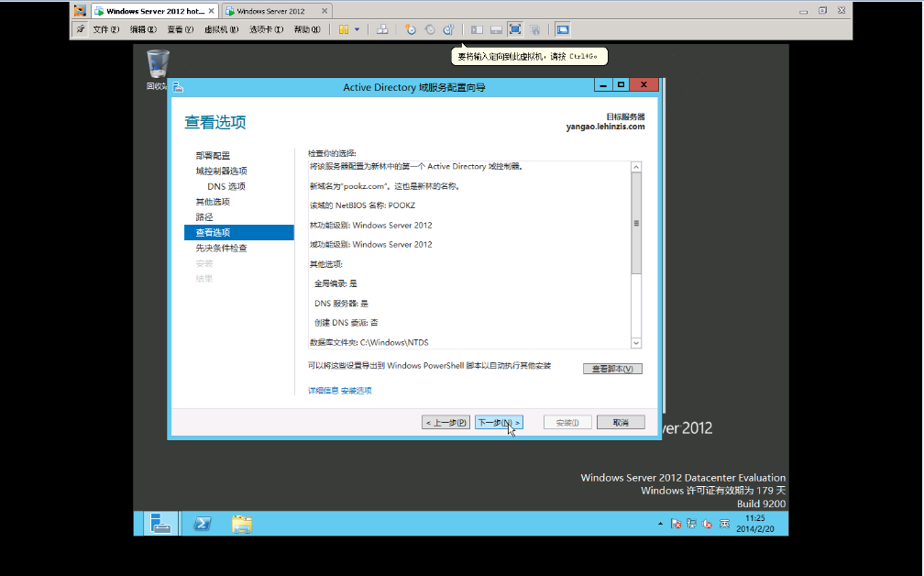Send Ctrl+Alt+Del via the network keys icon
Viewport: 924px width, 576px height.
point(382,29)
